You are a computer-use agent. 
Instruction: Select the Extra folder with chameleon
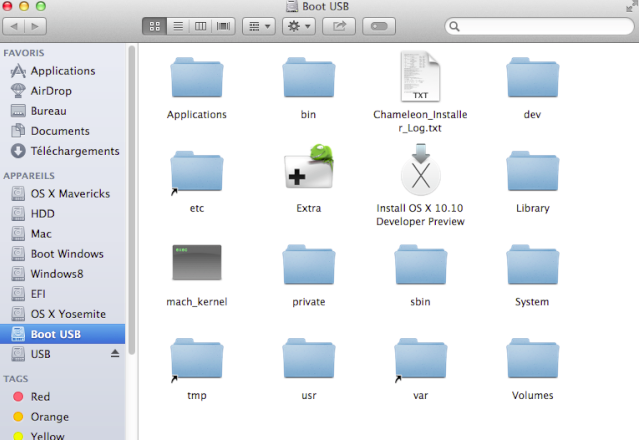point(309,166)
